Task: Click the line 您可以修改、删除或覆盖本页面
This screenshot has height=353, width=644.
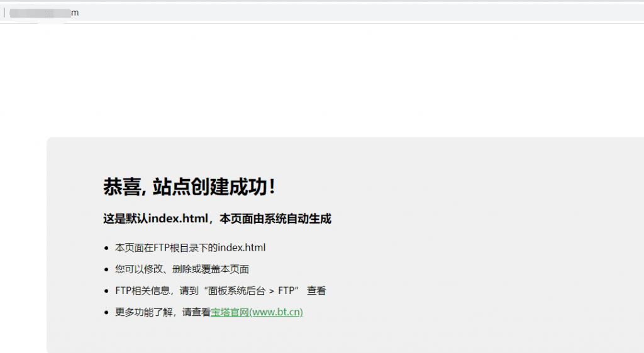Action: point(182,269)
